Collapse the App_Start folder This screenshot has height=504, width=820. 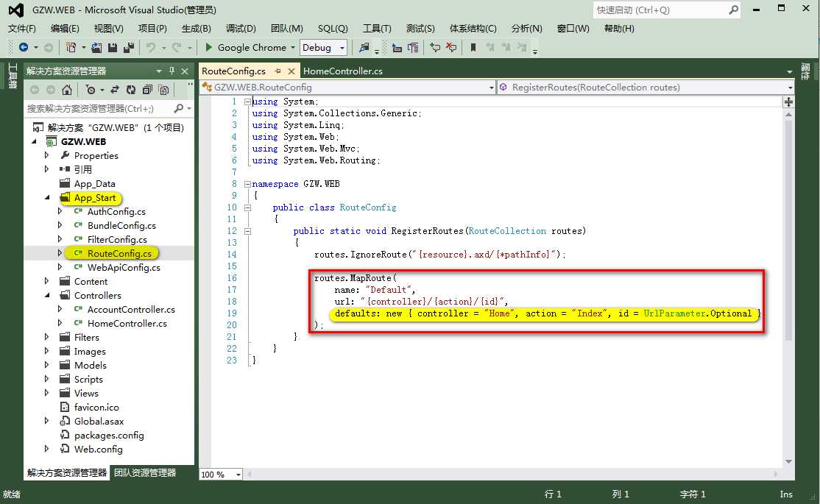(47, 198)
